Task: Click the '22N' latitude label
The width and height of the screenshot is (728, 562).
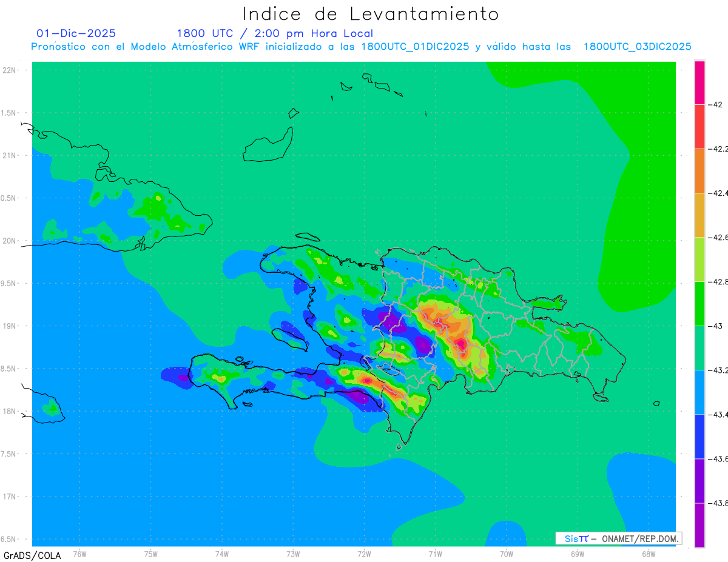Action: 9,70
